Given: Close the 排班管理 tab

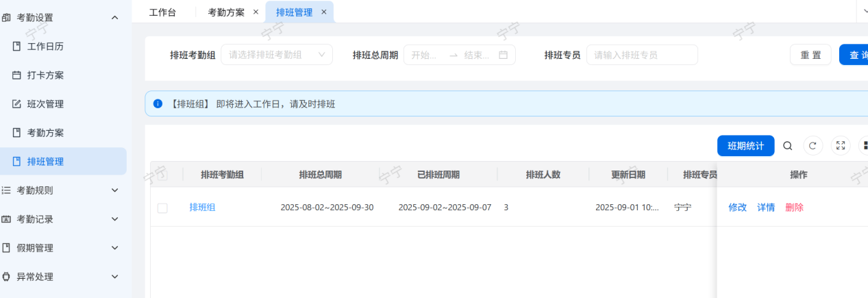Looking at the screenshot, I should pyautogui.click(x=324, y=12).
